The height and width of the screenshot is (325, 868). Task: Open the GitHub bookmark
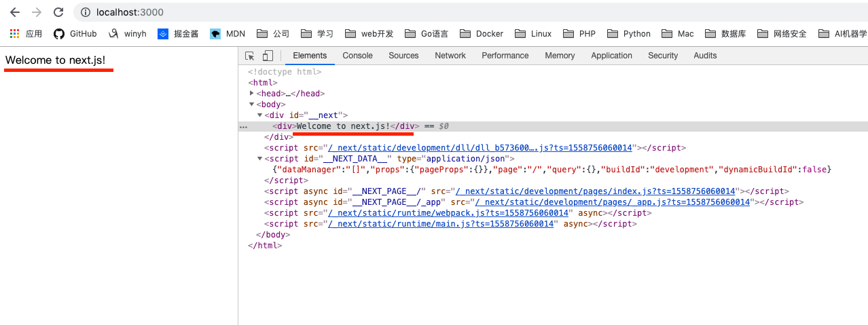coord(75,33)
